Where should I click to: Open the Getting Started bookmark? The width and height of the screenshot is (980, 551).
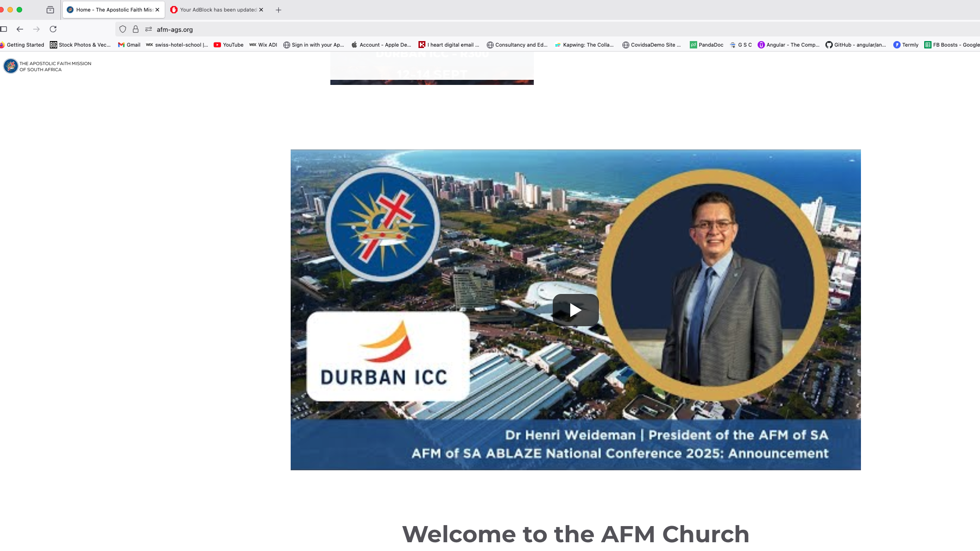click(22, 45)
